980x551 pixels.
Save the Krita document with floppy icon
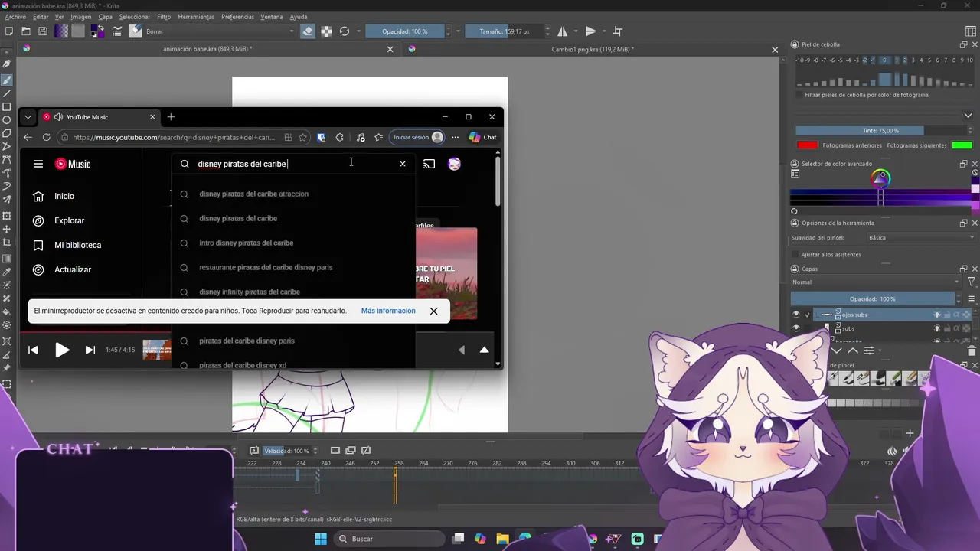[43, 31]
